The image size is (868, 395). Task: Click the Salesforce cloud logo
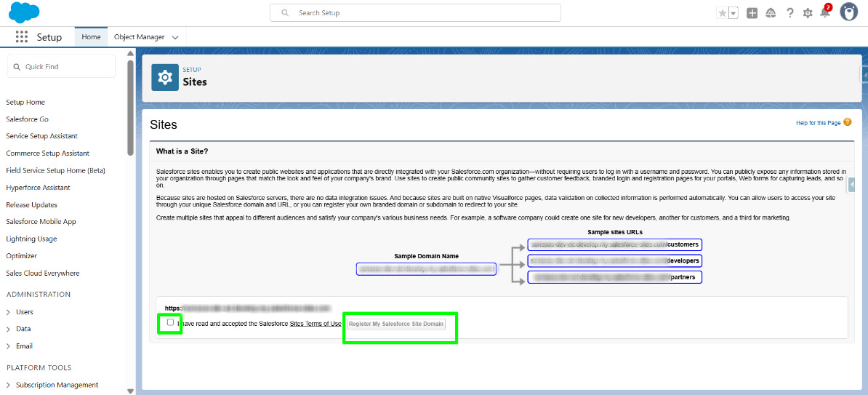[x=25, y=12]
